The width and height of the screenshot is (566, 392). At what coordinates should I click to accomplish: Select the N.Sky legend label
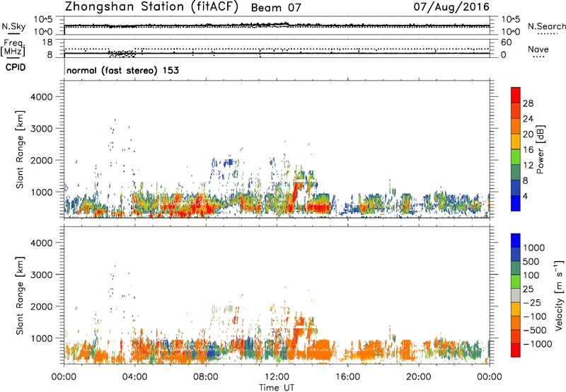[x=13, y=26]
